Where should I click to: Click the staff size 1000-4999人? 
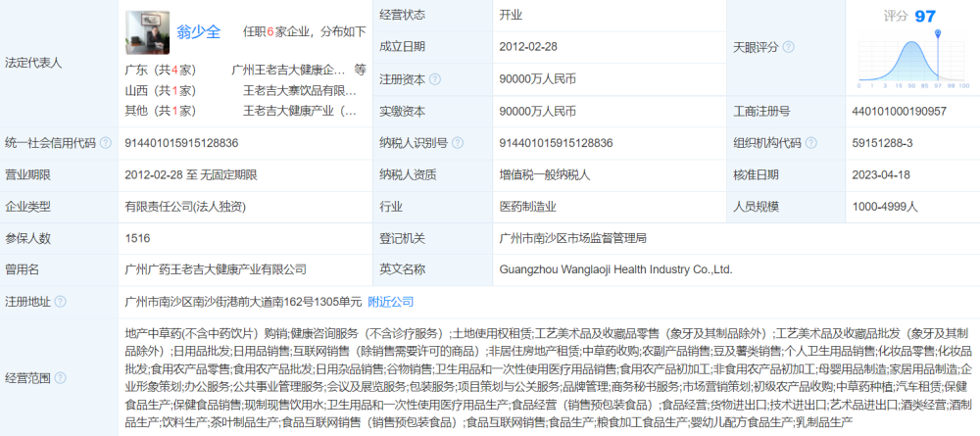[x=884, y=207]
